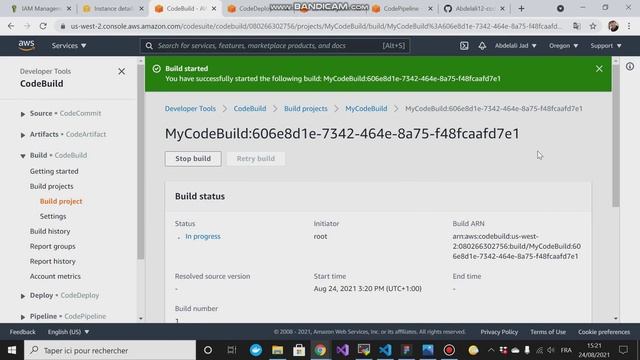Follow the Developer Tools breadcrumb link
This screenshot has height=360, width=640.
[190, 109]
